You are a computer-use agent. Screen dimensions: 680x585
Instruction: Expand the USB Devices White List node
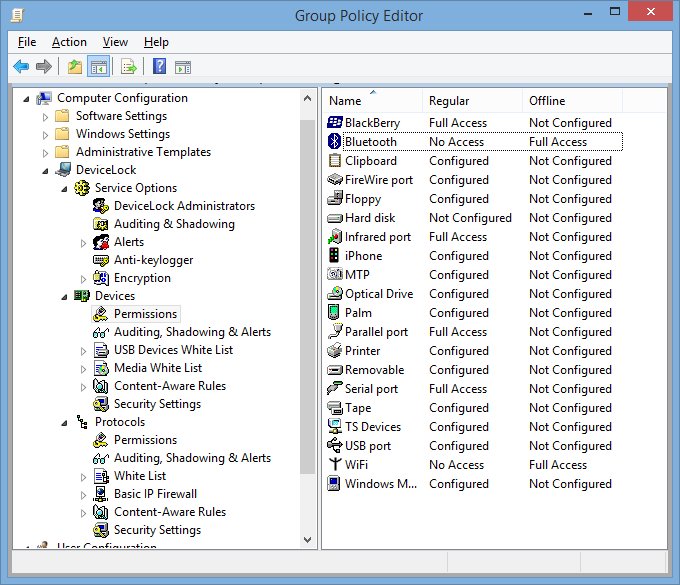coord(83,351)
